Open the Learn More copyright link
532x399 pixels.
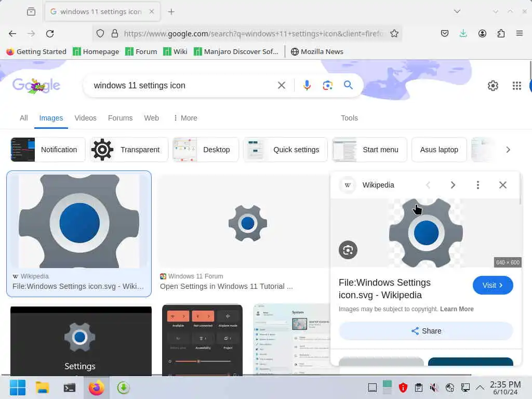pos(457,309)
